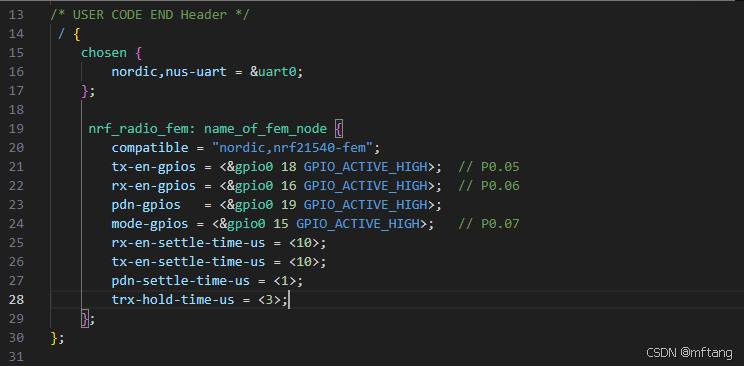Image resolution: width=744 pixels, height=366 pixels.
Task: Click the '&uart0' reference
Action: click(x=274, y=72)
